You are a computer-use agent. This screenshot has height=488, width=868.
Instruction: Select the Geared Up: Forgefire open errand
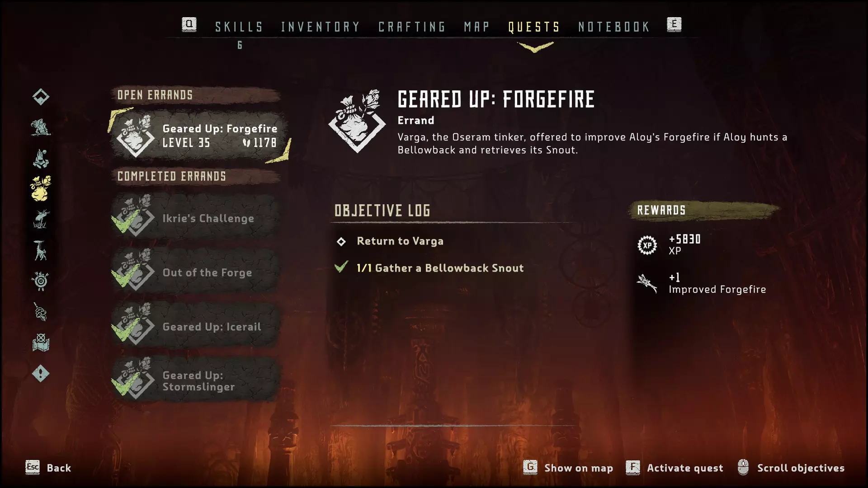(x=199, y=136)
